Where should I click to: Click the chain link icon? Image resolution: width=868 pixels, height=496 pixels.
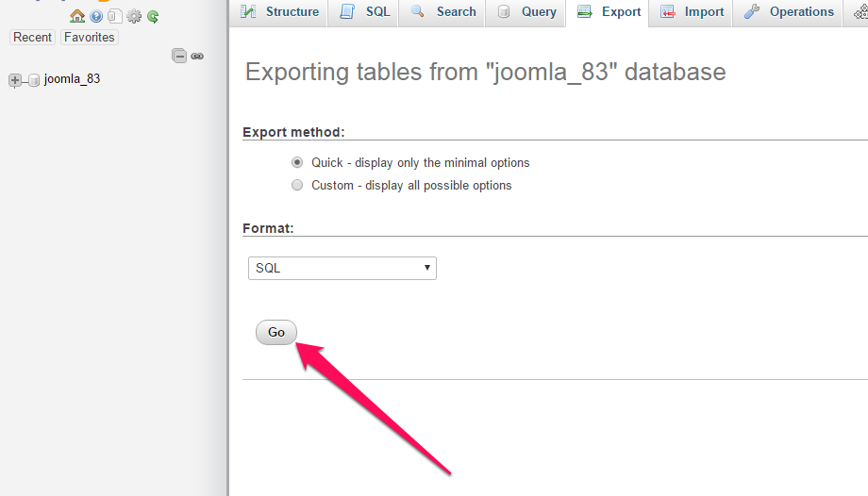pos(197,56)
